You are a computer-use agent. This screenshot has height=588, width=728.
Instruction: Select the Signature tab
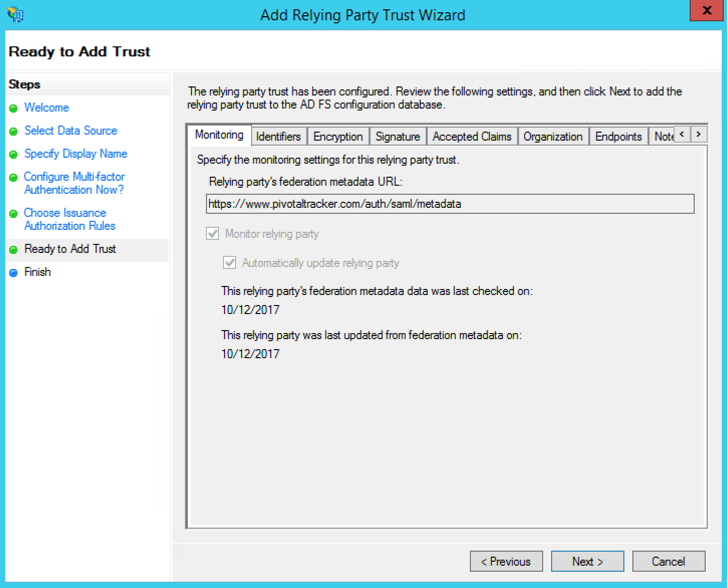click(x=397, y=136)
